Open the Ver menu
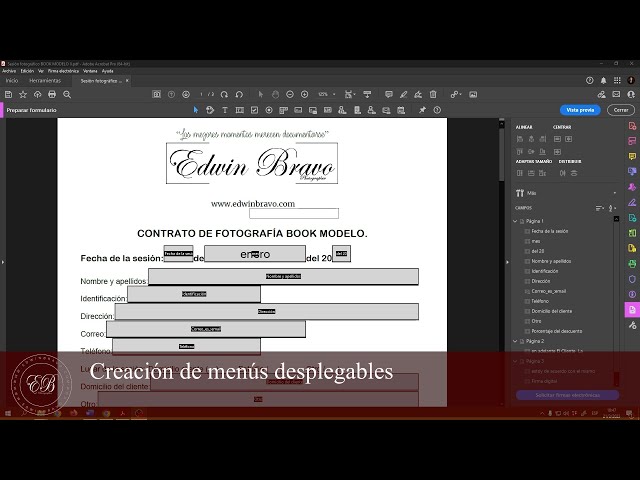Image resolution: width=640 pixels, height=480 pixels. click(x=41, y=71)
